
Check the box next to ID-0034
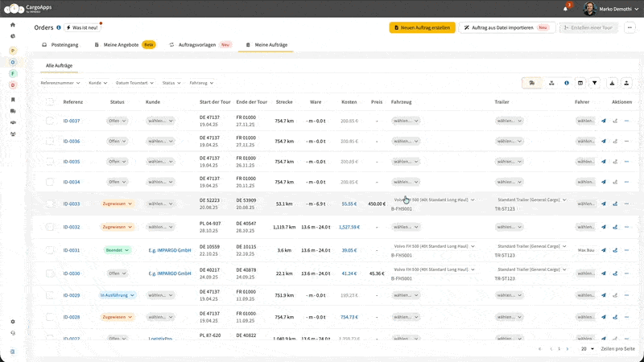pos(50,182)
